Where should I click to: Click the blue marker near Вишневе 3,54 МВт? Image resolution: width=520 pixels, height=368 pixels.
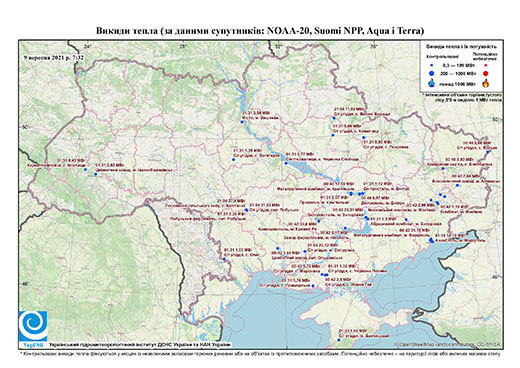pos(242,122)
